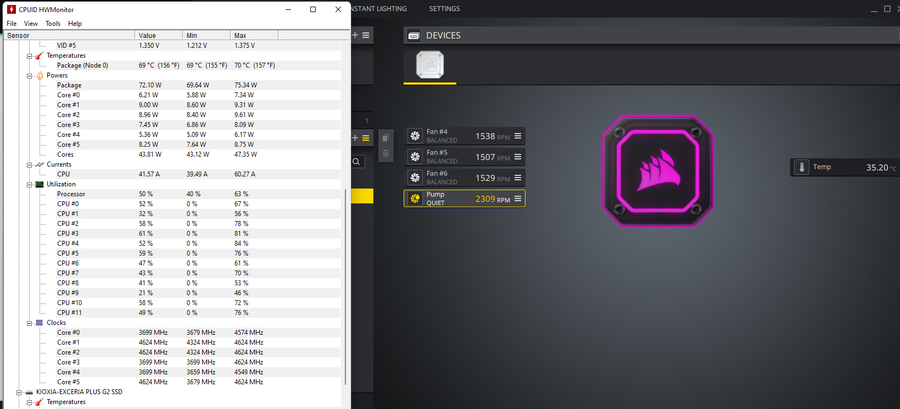Image resolution: width=900 pixels, height=409 pixels.
Task: Open the Help menu in HWMonitor
Action: coord(75,24)
